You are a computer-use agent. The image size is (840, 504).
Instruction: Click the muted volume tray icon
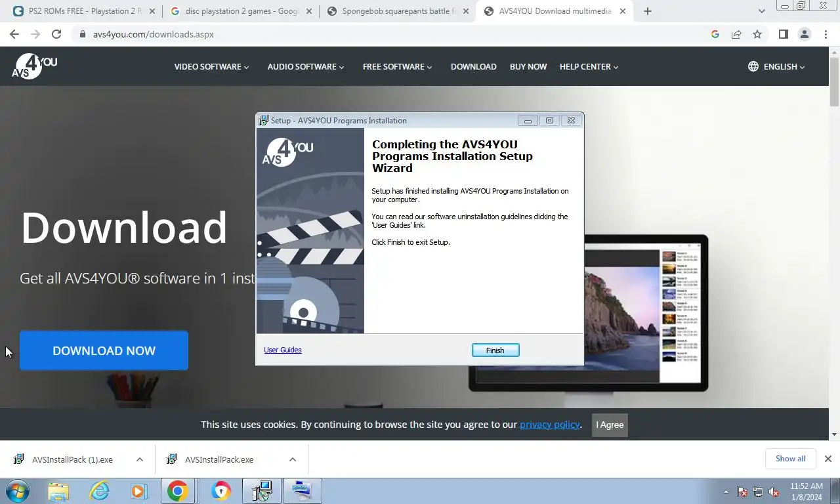tap(774, 492)
